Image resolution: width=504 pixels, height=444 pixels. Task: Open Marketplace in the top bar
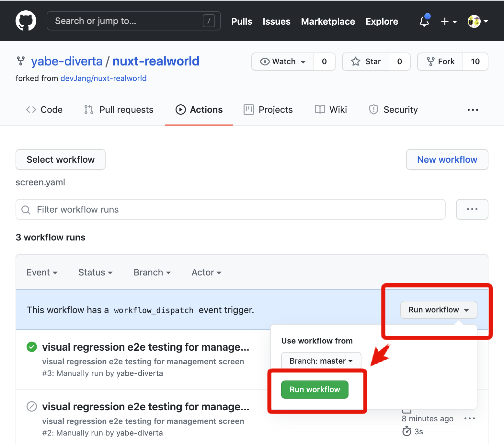[328, 21]
